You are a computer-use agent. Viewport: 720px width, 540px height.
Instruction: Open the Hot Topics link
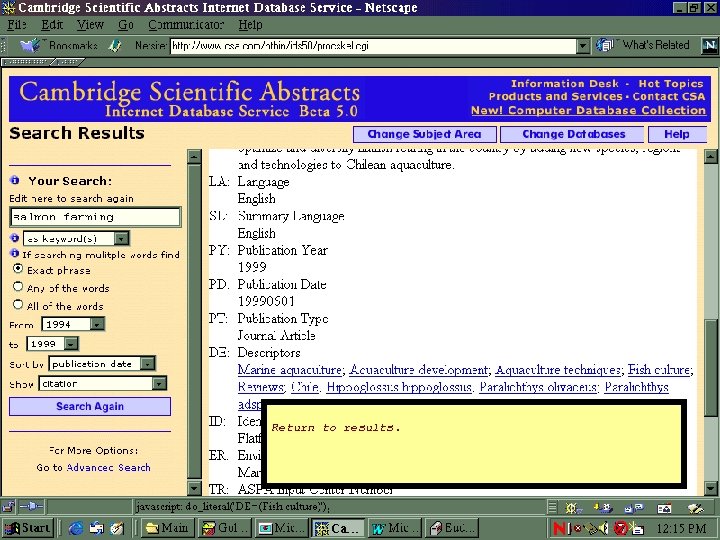pyautogui.click(x=671, y=84)
